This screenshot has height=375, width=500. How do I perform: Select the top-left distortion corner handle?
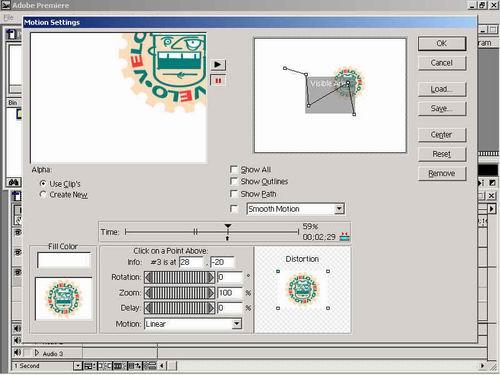click(x=278, y=271)
